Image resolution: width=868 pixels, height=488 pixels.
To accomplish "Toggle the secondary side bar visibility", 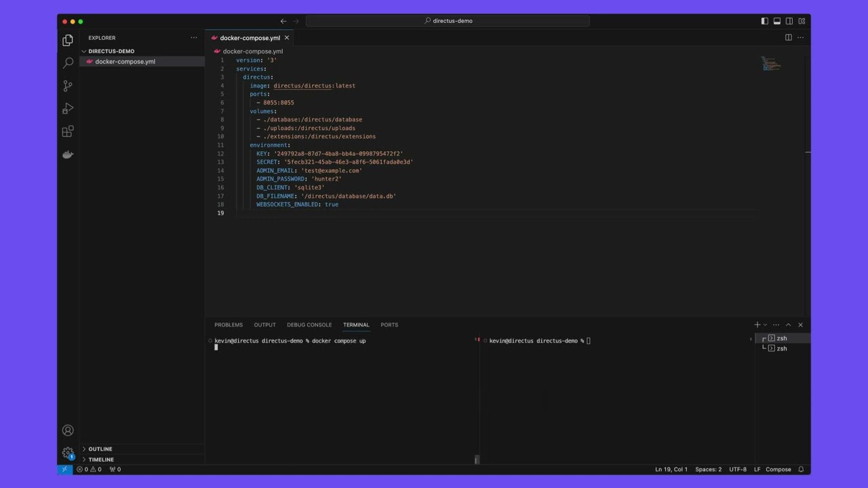I will [x=789, y=21].
